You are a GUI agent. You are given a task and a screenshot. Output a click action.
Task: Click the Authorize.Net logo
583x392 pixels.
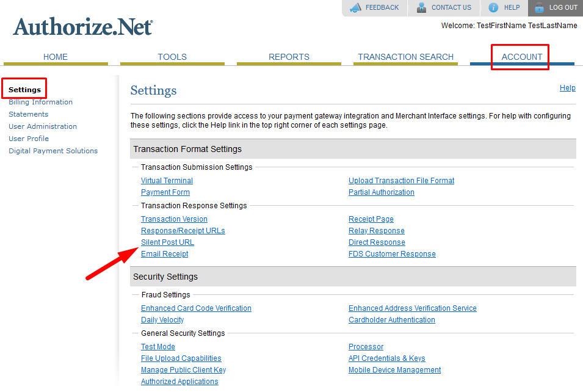point(83,27)
